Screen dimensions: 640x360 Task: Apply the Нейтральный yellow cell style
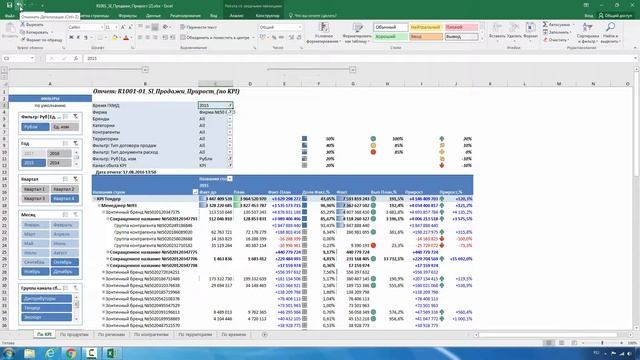click(x=426, y=27)
